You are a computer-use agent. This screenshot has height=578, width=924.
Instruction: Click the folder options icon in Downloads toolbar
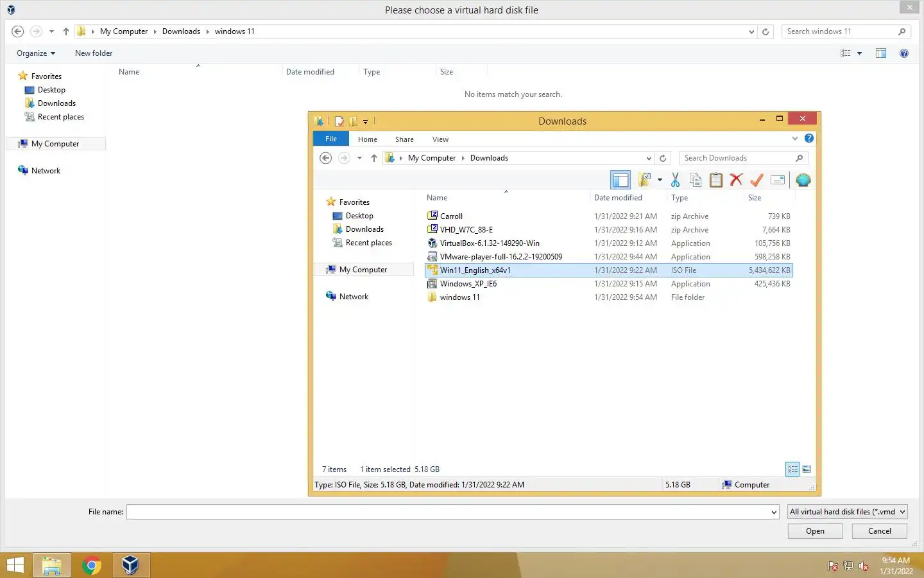tap(645, 180)
